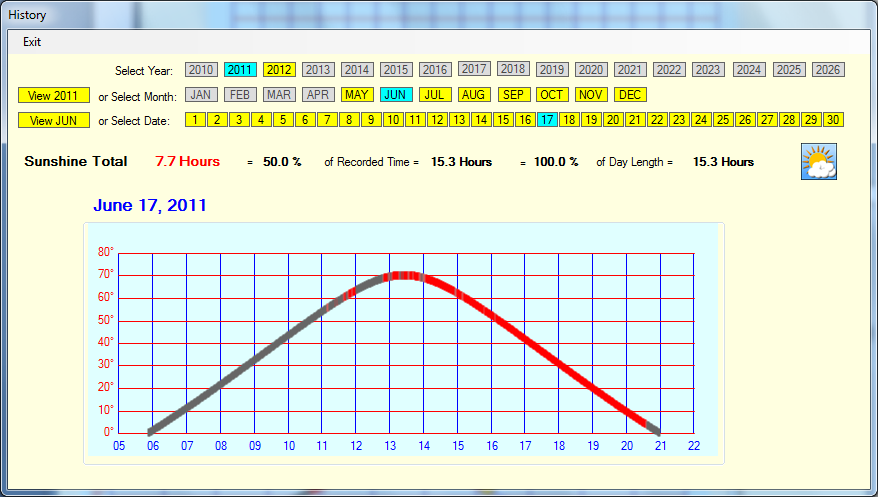Select month NOV
The width and height of the screenshot is (878, 497).
click(x=591, y=95)
